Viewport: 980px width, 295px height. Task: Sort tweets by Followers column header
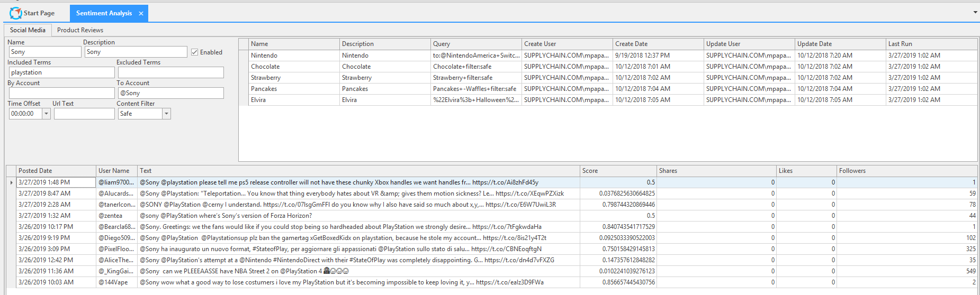[907, 171]
